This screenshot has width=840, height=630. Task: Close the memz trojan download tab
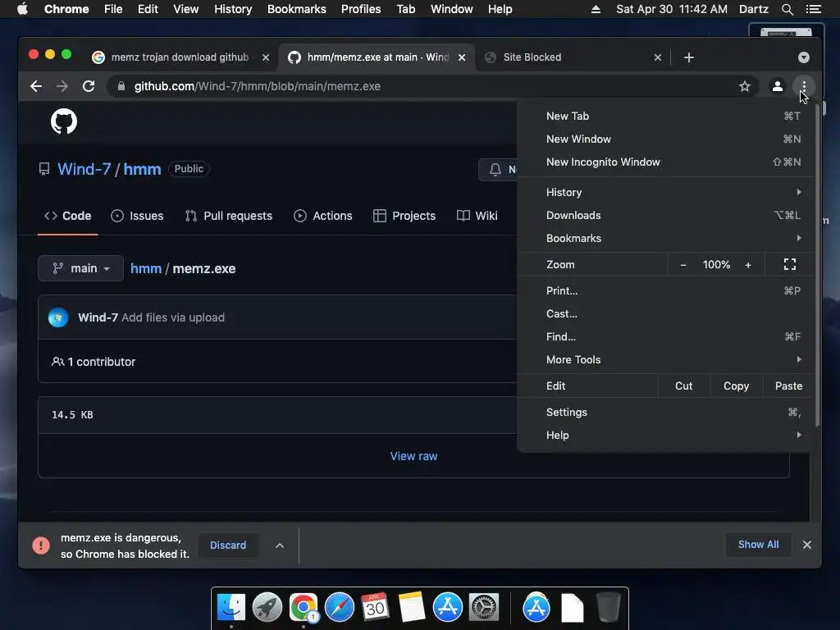coord(266,57)
